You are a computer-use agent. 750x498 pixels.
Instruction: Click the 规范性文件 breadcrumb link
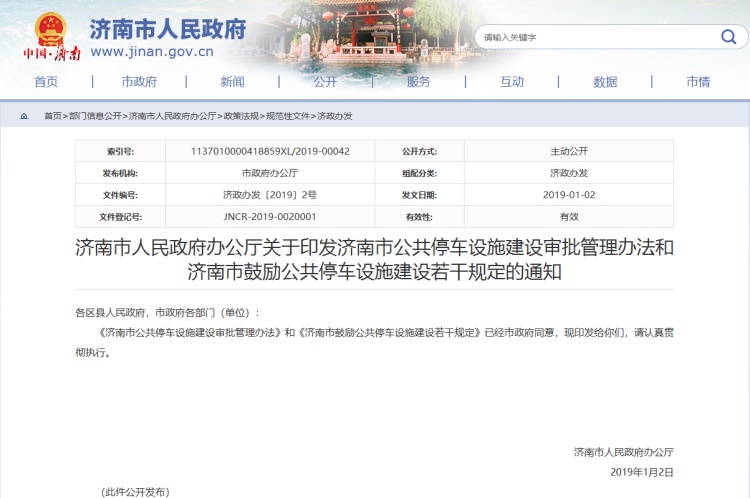coord(288,116)
